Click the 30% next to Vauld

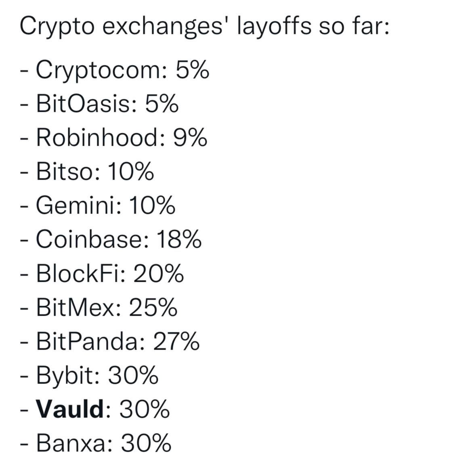pyautogui.click(x=145, y=409)
